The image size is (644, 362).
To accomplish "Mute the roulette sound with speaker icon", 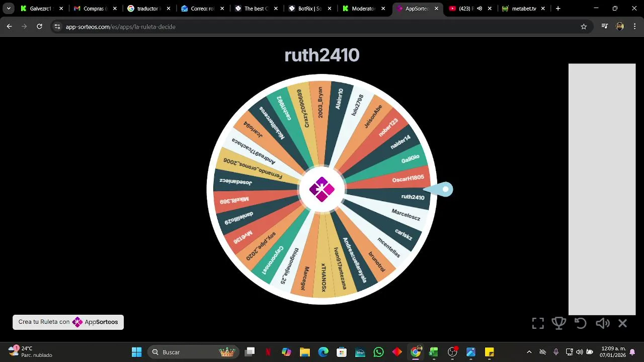I will [x=602, y=323].
